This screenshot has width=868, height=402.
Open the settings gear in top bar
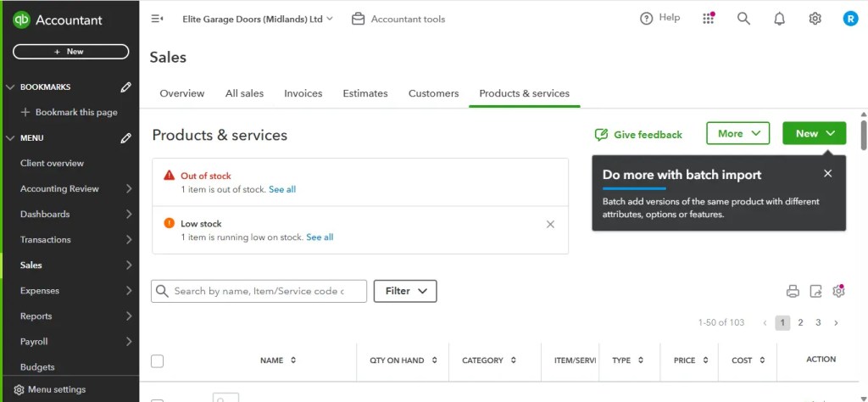(x=815, y=19)
